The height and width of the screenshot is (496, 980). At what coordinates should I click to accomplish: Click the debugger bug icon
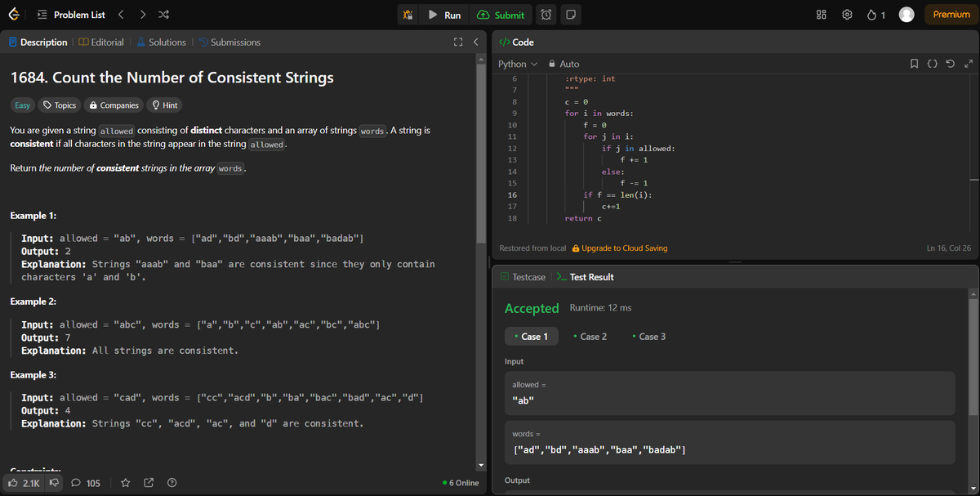(409, 15)
